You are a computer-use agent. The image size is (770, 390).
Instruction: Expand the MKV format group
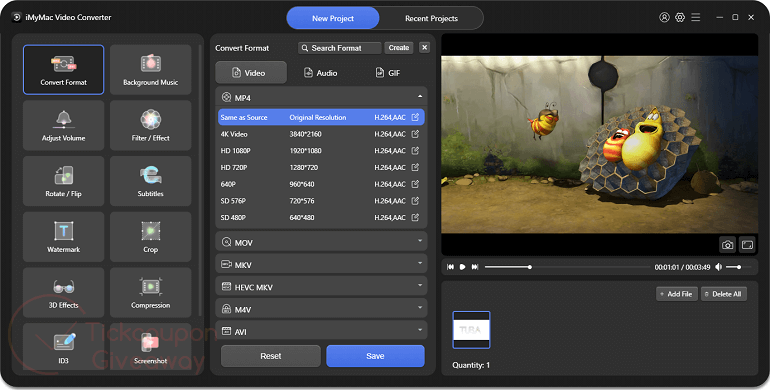(x=420, y=263)
